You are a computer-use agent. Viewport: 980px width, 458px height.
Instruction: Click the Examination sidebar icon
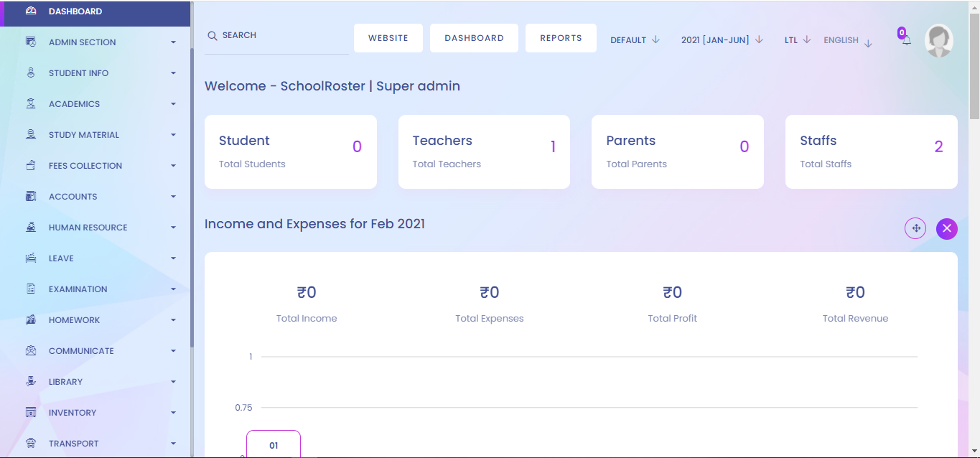click(x=31, y=289)
